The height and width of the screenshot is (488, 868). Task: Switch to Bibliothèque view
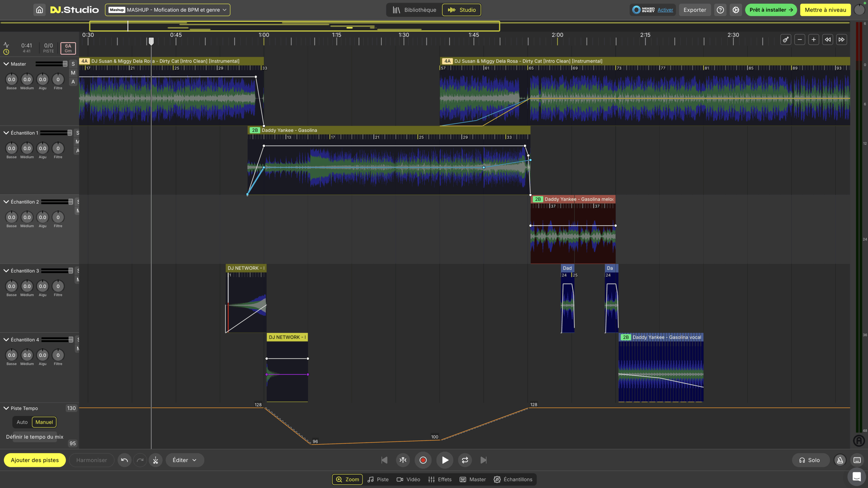point(414,10)
